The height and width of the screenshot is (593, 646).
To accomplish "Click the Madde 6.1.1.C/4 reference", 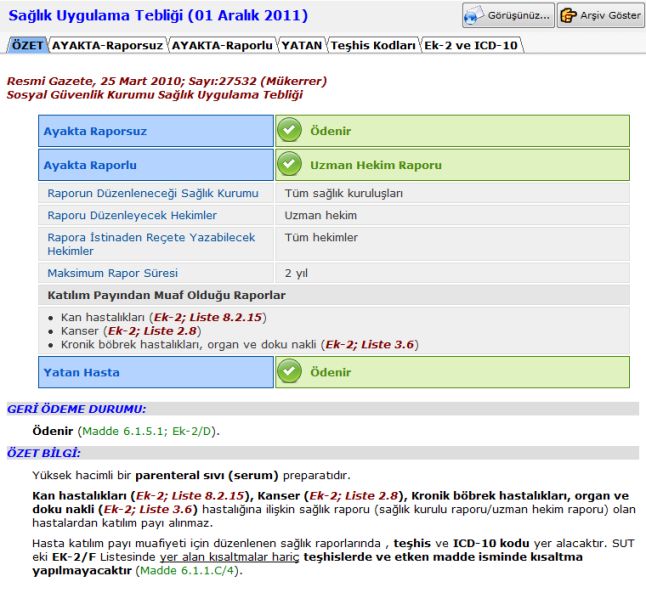I will (190, 571).
